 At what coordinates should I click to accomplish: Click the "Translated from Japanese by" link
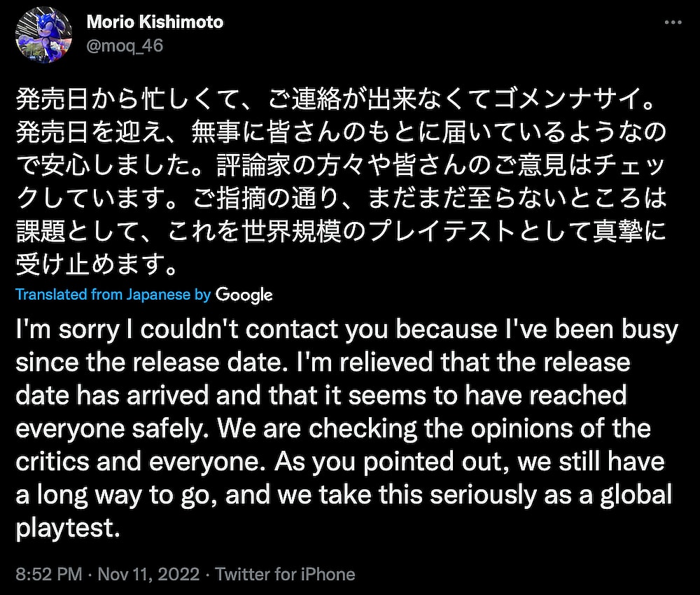click(x=113, y=295)
